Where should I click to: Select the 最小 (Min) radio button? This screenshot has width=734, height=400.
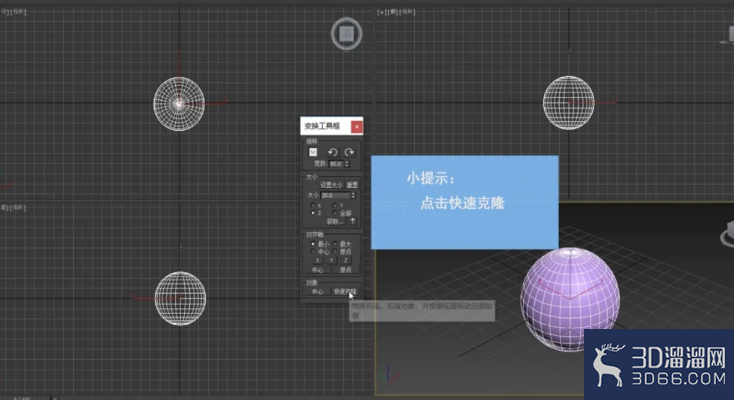313,244
